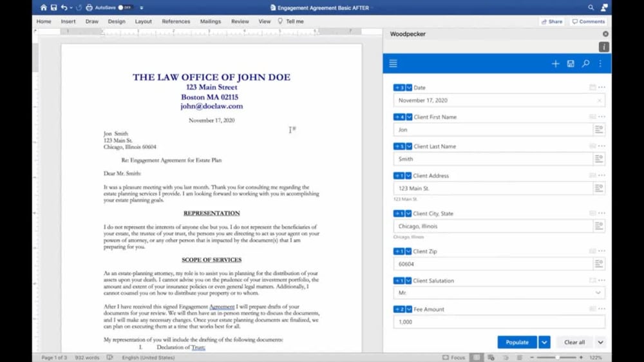Open the Home ribbon tab
This screenshot has height=362, width=644.
[x=44, y=21]
